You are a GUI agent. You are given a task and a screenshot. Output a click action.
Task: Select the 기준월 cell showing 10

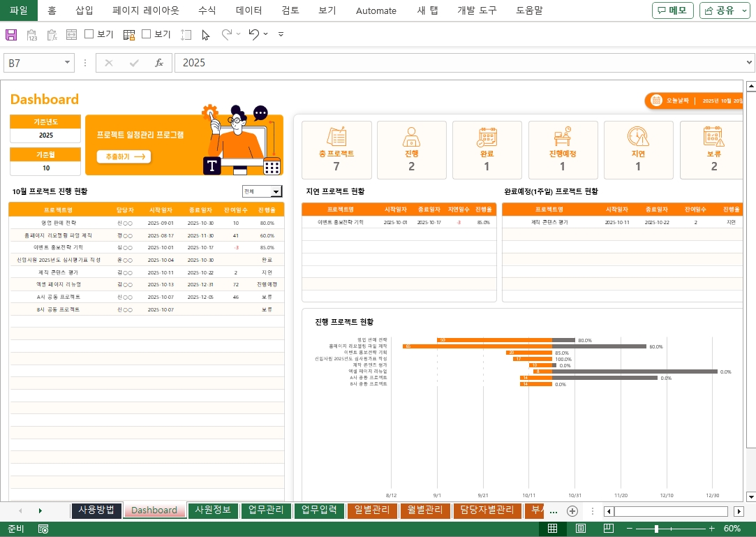[45, 168]
